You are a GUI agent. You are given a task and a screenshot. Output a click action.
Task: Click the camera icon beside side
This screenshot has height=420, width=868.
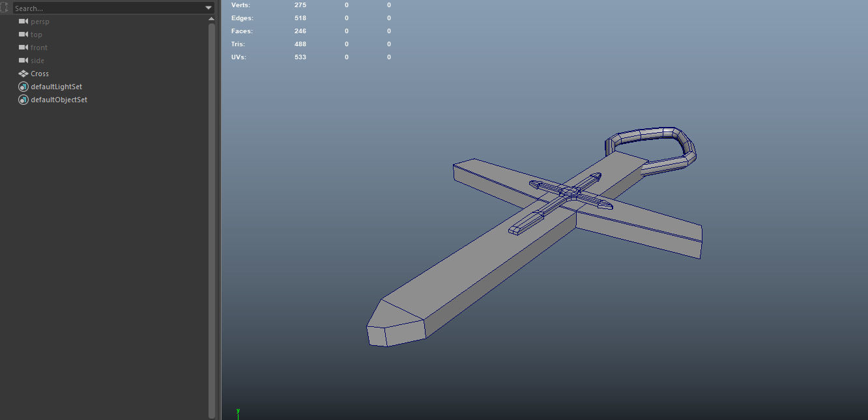click(x=23, y=61)
